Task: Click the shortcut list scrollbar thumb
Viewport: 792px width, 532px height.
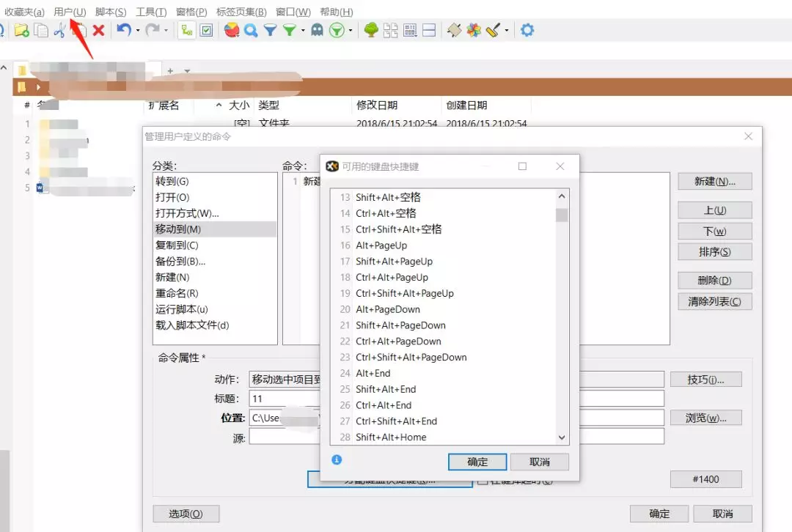Action: click(x=562, y=215)
